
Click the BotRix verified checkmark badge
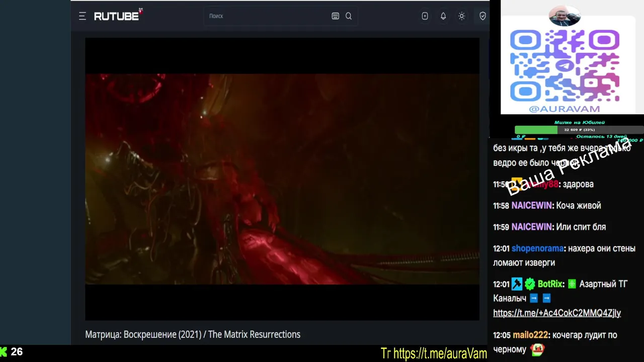[x=530, y=285]
